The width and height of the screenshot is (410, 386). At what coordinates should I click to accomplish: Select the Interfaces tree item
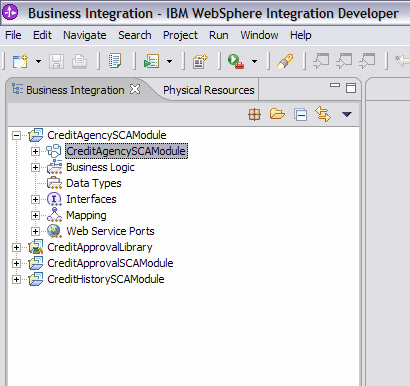click(91, 199)
